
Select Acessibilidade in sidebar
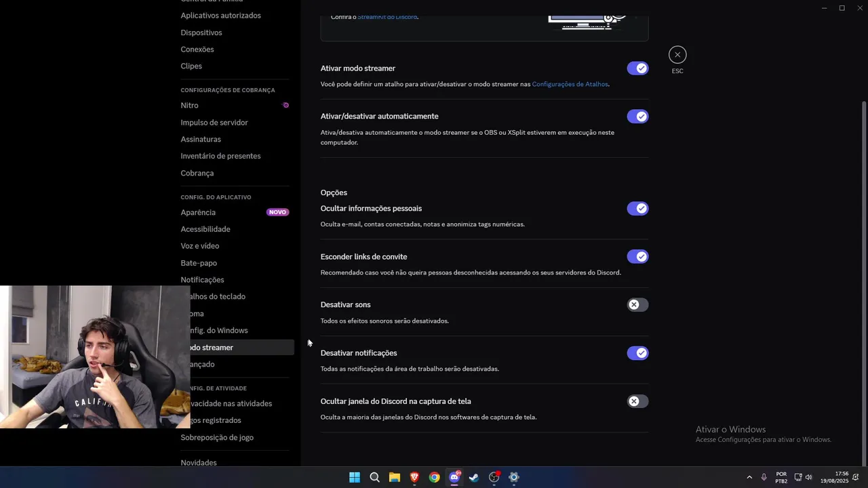[x=205, y=229]
